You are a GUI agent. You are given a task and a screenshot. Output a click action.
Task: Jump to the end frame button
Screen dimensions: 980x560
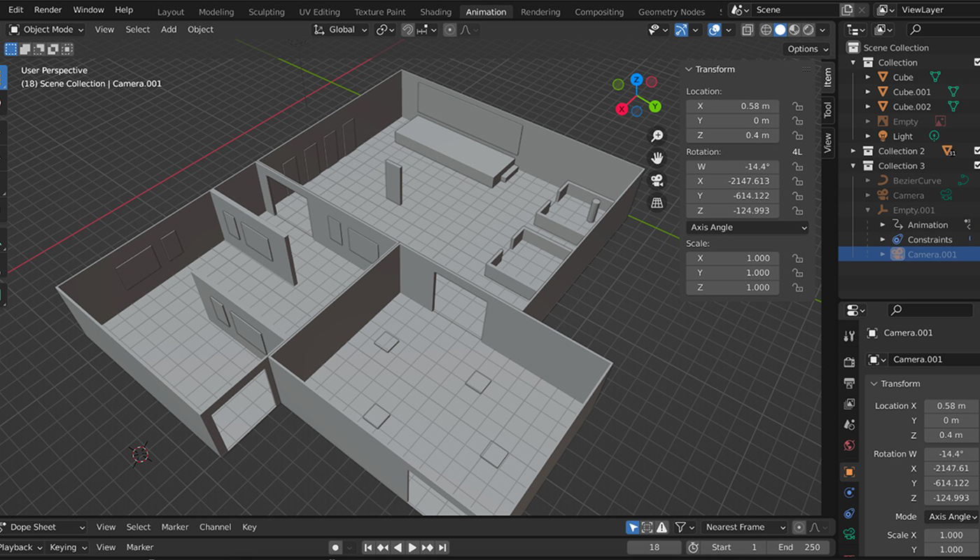point(442,547)
